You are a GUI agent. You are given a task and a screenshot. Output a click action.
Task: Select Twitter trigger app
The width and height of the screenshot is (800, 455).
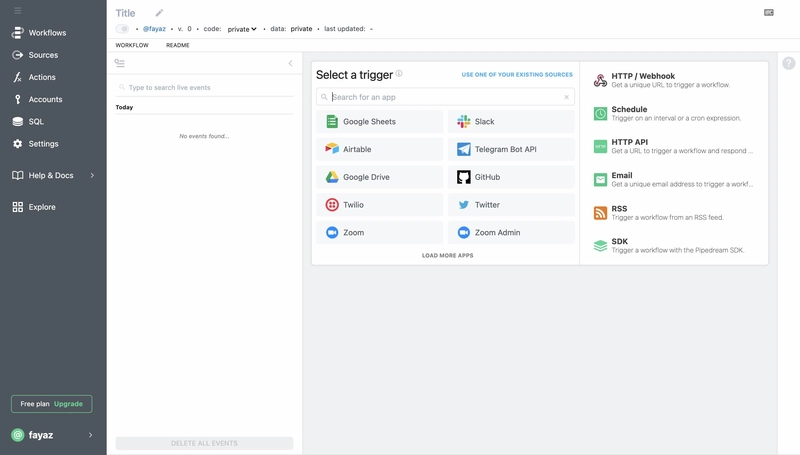coord(511,205)
